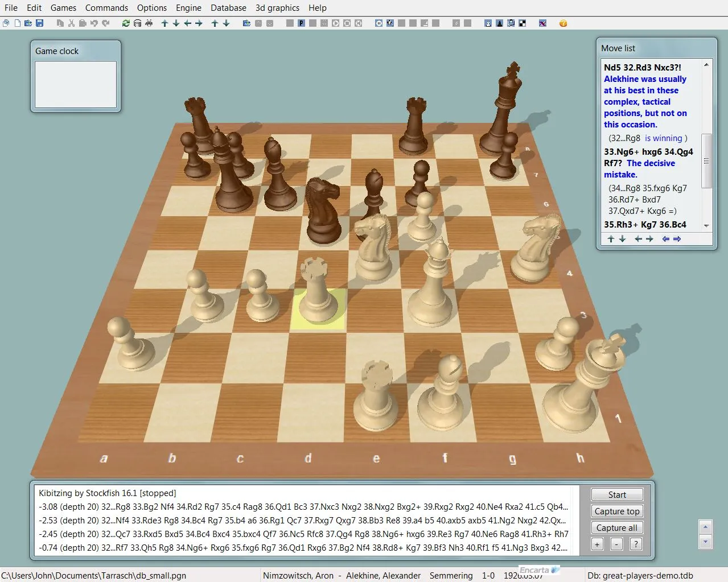The height and width of the screenshot is (582, 728).
Task: Toggle playing as White with pawn icon
Action: coord(487,23)
